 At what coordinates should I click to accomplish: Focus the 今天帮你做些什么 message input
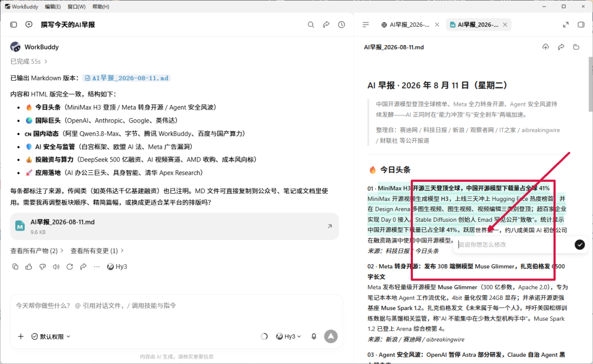[176, 306]
